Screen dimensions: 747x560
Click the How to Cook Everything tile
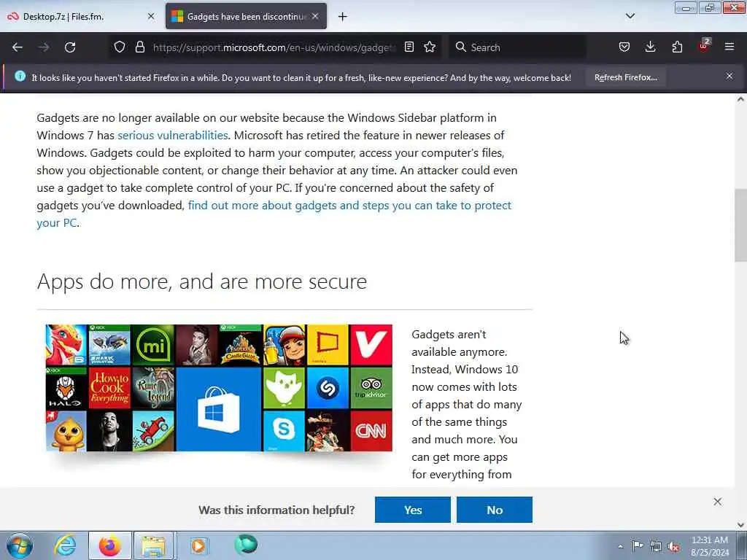click(109, 388)
